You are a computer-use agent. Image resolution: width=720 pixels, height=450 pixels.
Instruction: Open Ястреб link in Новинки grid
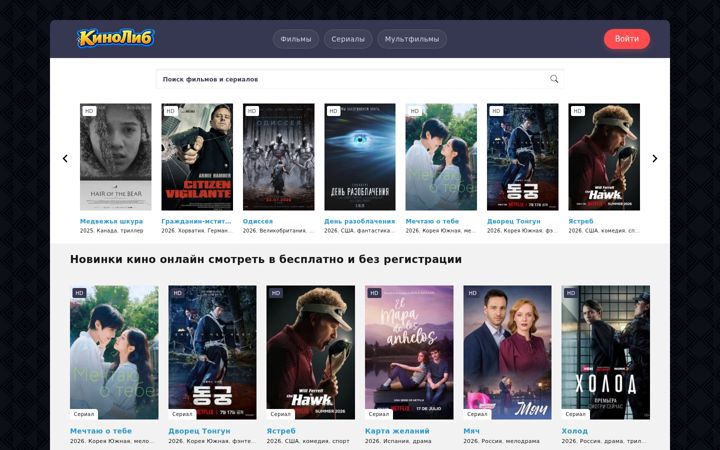coord(281,431)
